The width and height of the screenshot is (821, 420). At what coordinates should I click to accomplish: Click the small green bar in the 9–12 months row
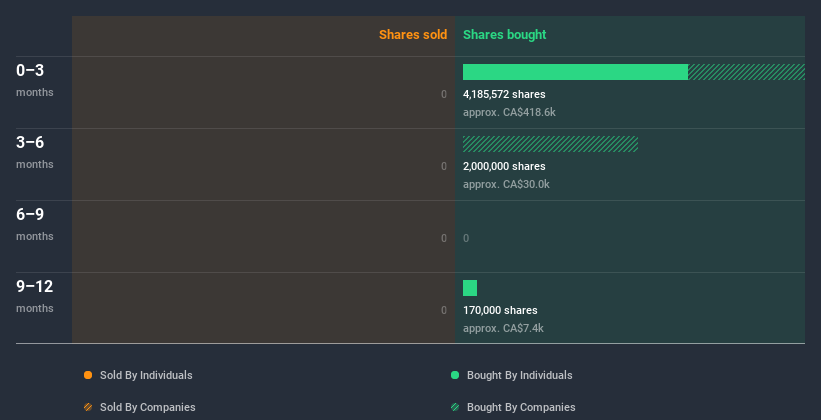coord(470,288)
